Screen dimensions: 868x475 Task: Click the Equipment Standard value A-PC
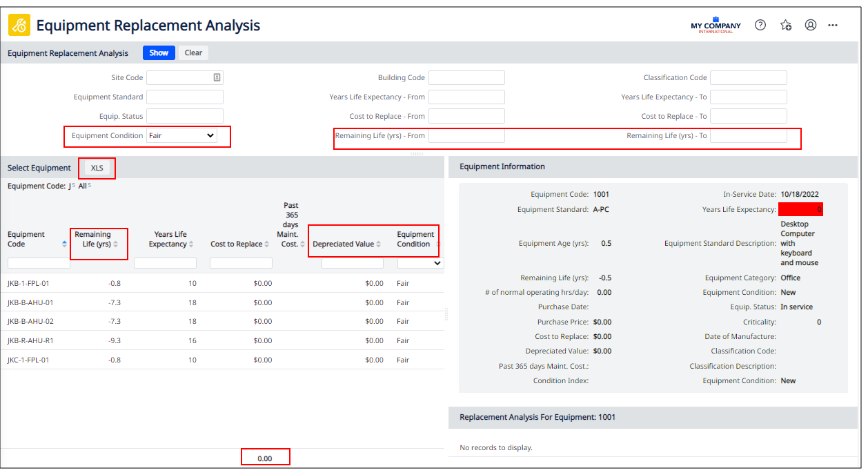600,209
